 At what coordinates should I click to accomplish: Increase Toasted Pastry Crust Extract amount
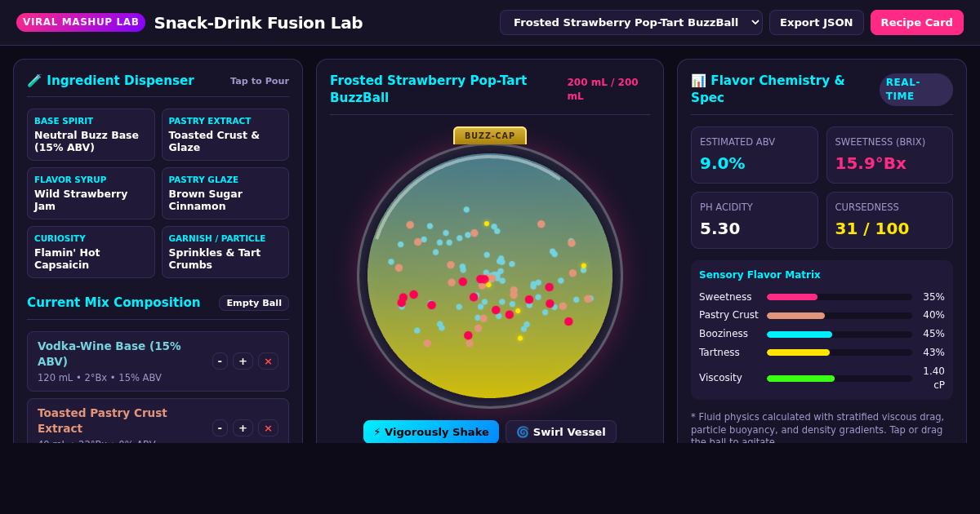coord(243,428)
